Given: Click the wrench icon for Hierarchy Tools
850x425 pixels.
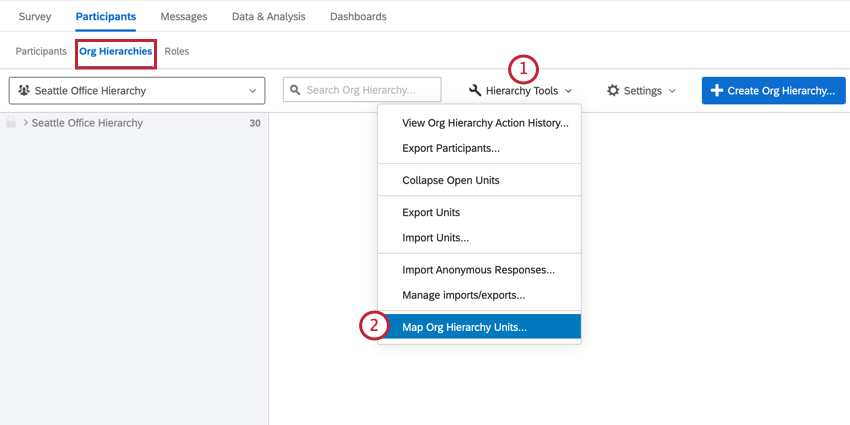Looking at the screenshot, I should 475,91.
